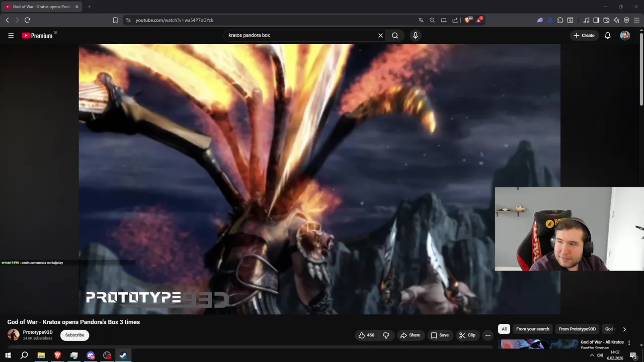Toggle the browser sidebar panel
This screenshot has height=362, width=644.
coord(596,20)
